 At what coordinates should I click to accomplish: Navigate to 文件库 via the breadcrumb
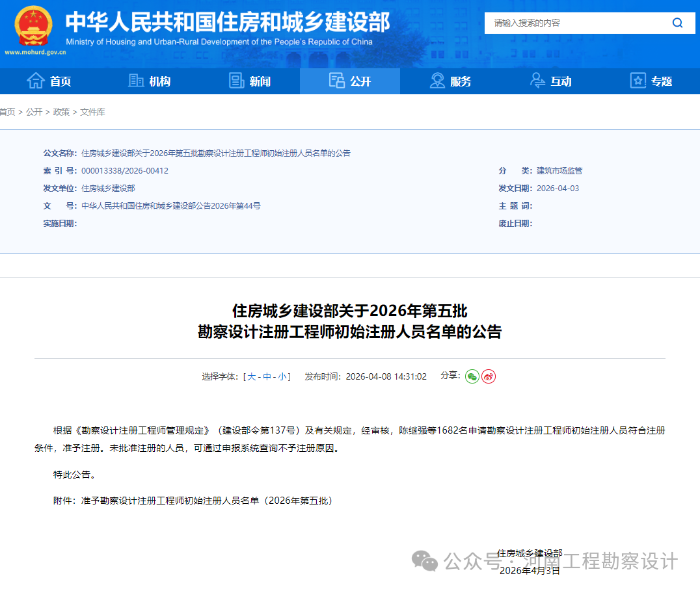click(x=92, y=112)
